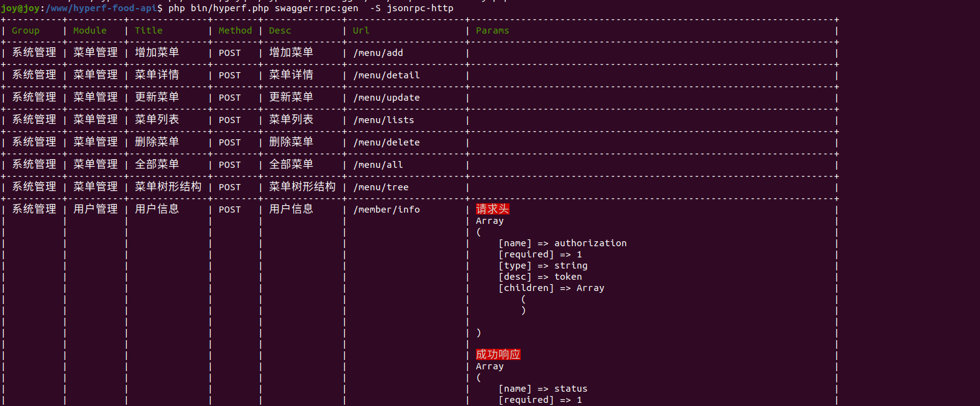The height and width of the screenshot is (406, 980).
Task: Click the Group column header
Action: [25, 30]
